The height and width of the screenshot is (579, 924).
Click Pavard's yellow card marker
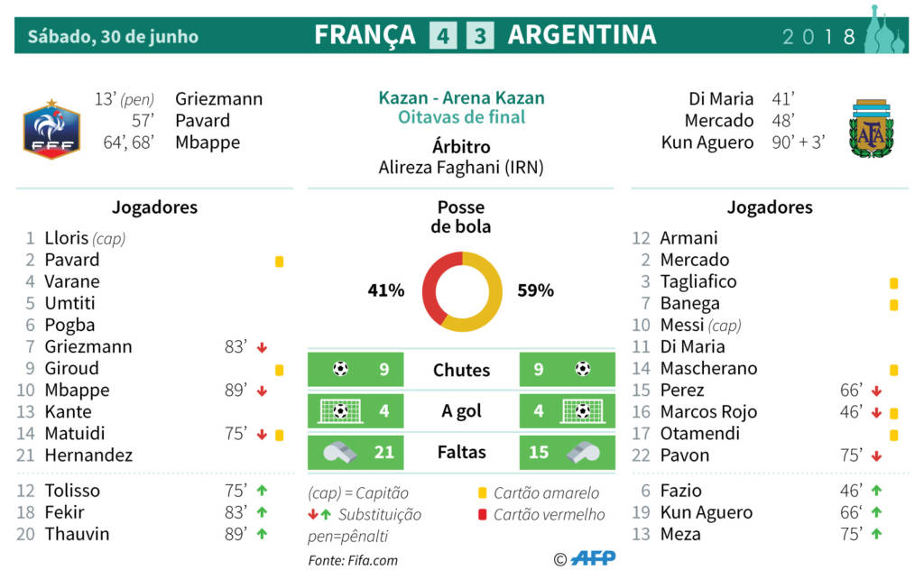pyautogui.click(x=279, y=262)
